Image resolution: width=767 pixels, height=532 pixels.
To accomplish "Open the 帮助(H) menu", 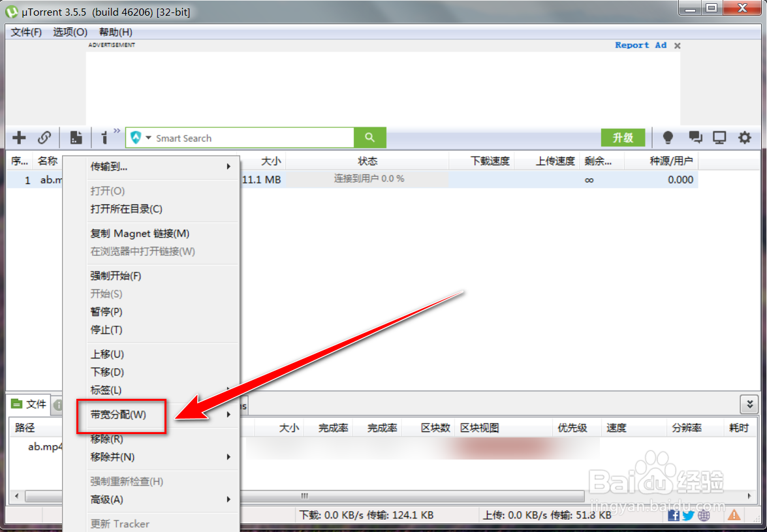I will 116,32.
